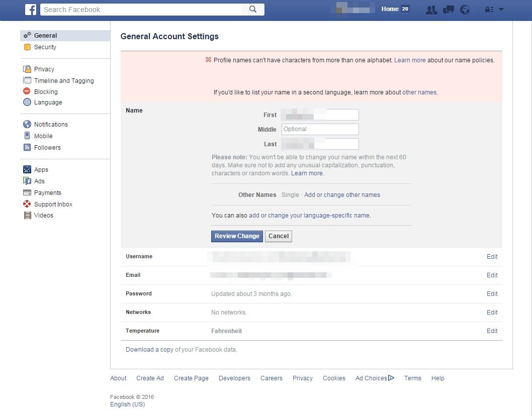Open friend requests icon in top bar
This screenshot has height=416, width=532.
click(x=431, y=10)
